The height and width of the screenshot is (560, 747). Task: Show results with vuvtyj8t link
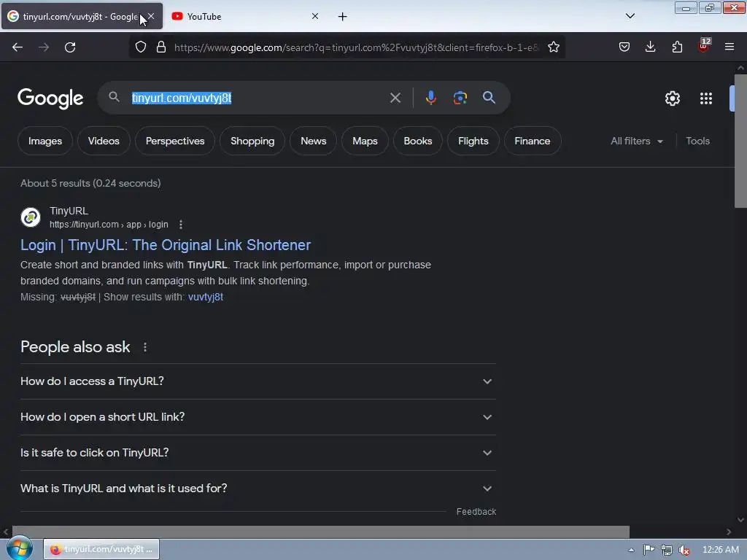(205, 297)
